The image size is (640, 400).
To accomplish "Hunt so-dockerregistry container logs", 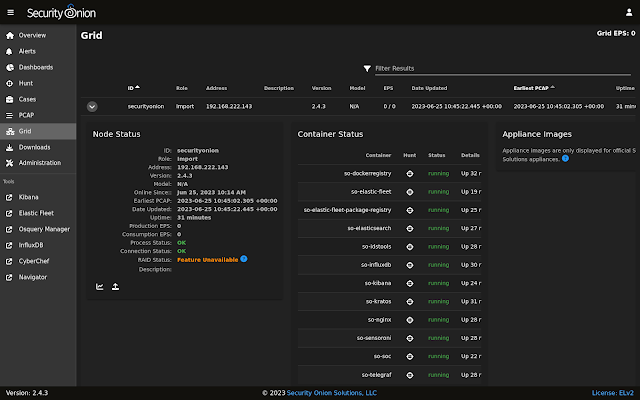I will click(410, 174).
